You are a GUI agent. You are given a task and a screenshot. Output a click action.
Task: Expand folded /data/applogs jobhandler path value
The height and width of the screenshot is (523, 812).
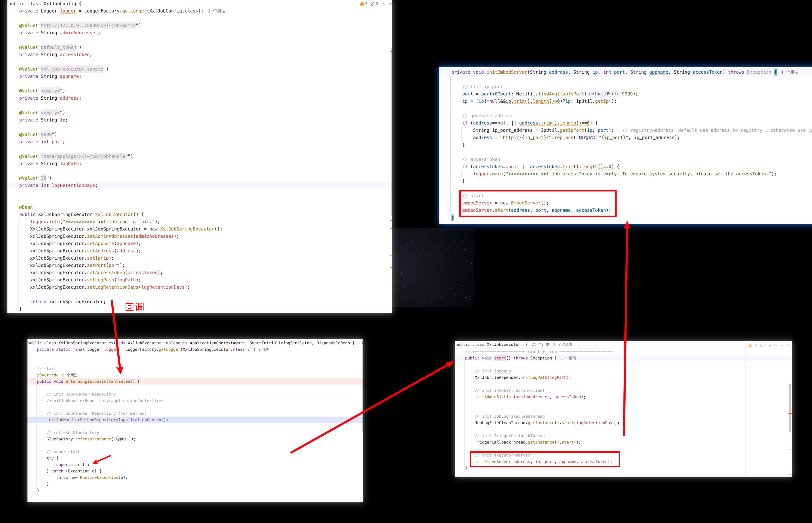point(84,156)
